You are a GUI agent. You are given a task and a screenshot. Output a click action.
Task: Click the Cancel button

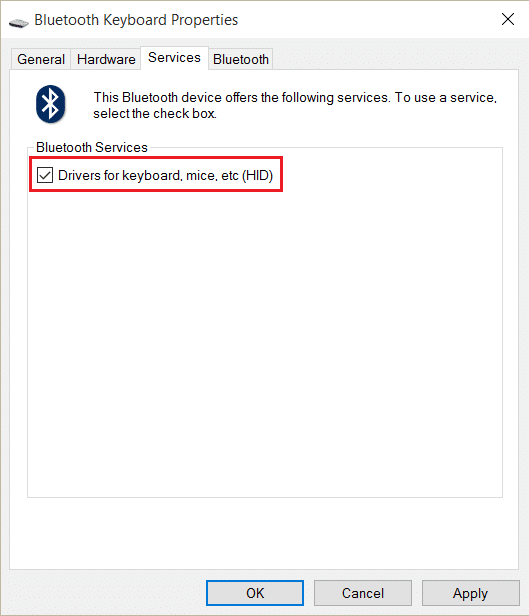pos(362,593)
